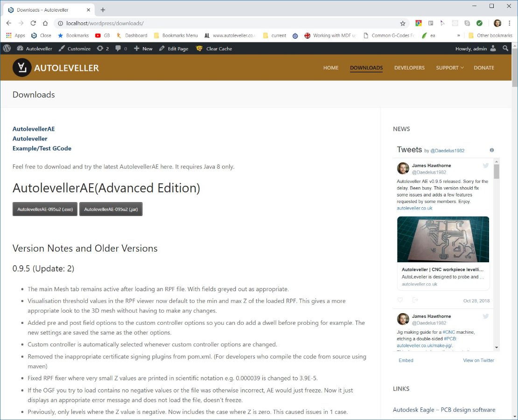Image resolution: width=518 pixels, height=420 pixels.
Task: Open the comments bubble in admin bar
Action: click(121, 49)
